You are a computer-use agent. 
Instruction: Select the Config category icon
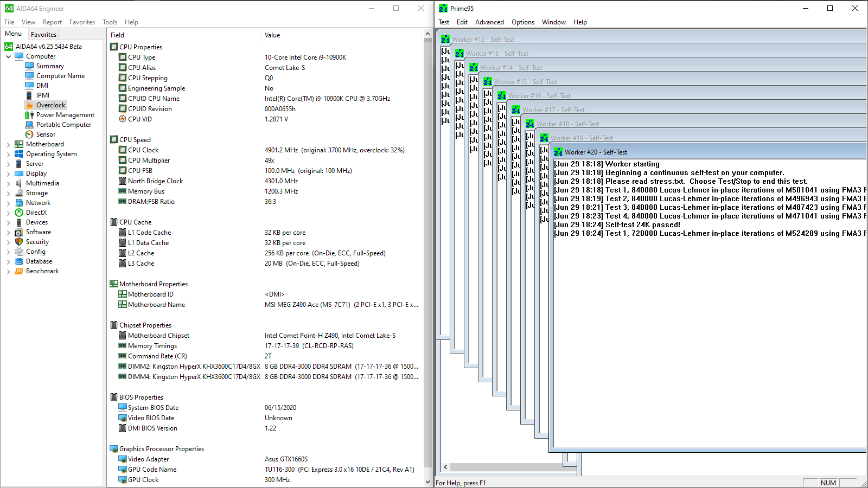[x=19, y=252]
